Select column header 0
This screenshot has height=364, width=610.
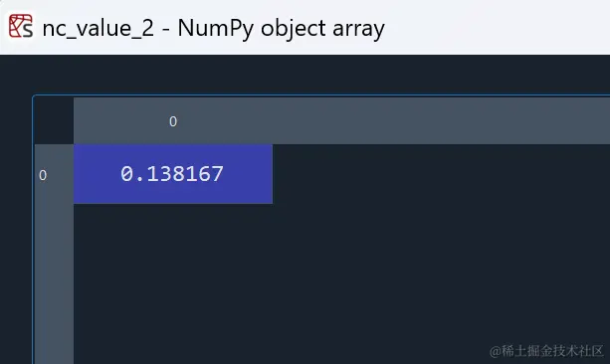pos(173,121)
